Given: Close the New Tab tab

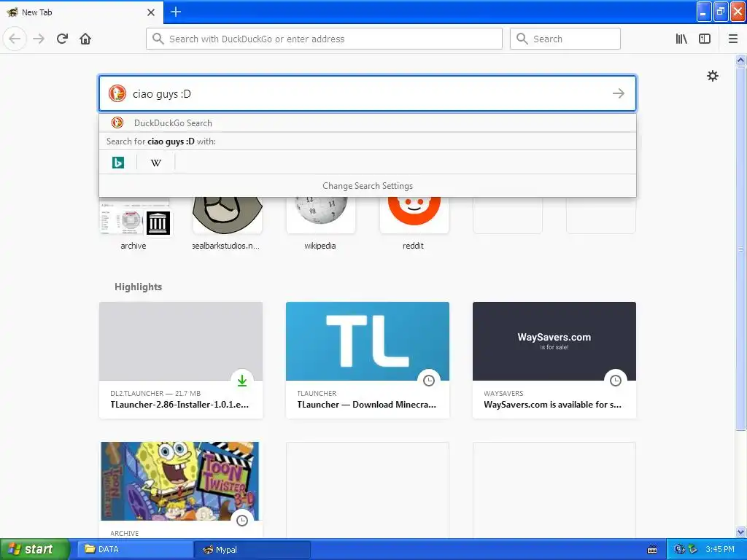Looking at the screenshot, I should click(x=151, y=12).
